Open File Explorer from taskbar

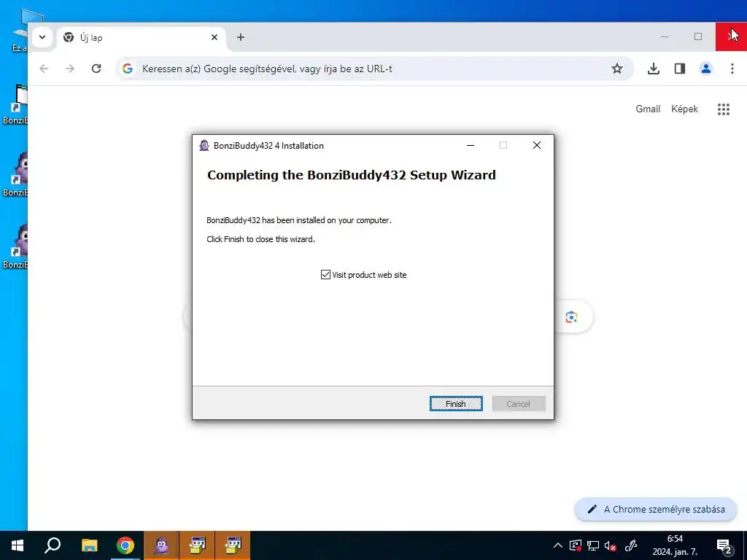point(89,545)
